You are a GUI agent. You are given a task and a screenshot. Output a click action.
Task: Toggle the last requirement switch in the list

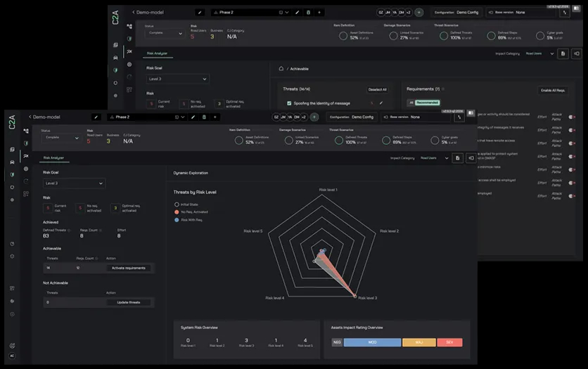point(571,198)
